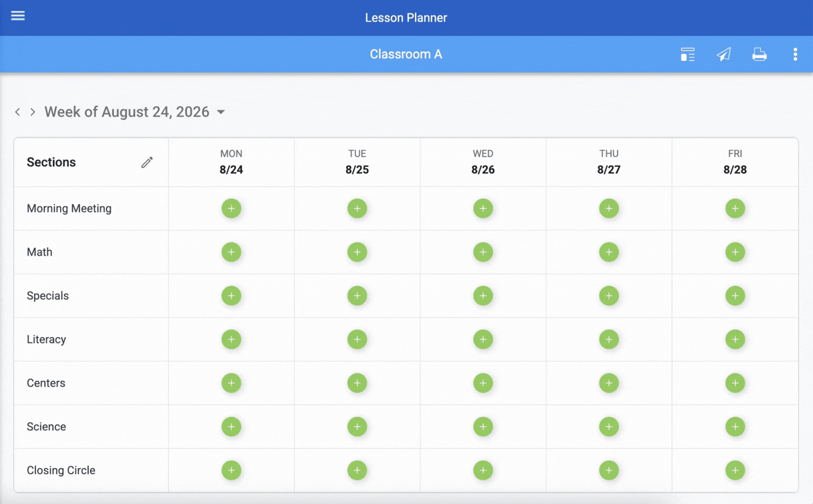Click the paper plane send icon
The height and width of the screenshot is (504, 813).
723,54
